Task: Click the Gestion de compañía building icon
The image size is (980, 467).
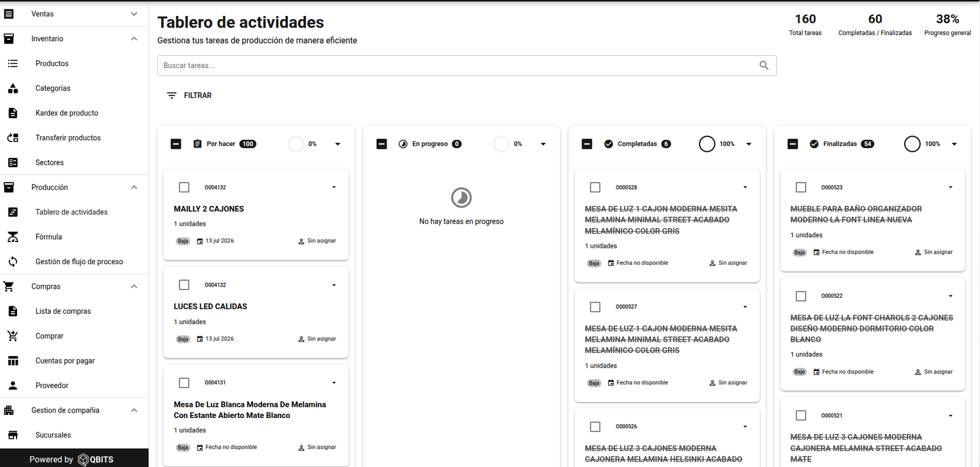Action: click(x=9, y=410)
